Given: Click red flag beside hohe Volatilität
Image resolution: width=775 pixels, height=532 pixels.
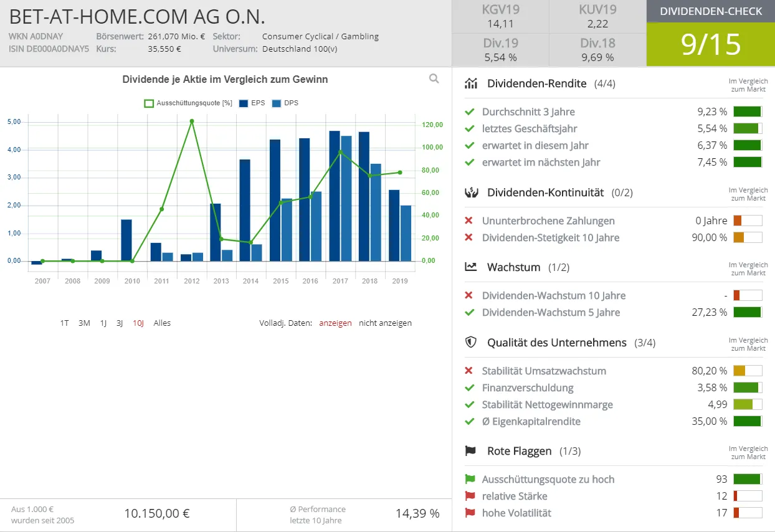Looking at the screenshot, I should click(x=470, y=513).
